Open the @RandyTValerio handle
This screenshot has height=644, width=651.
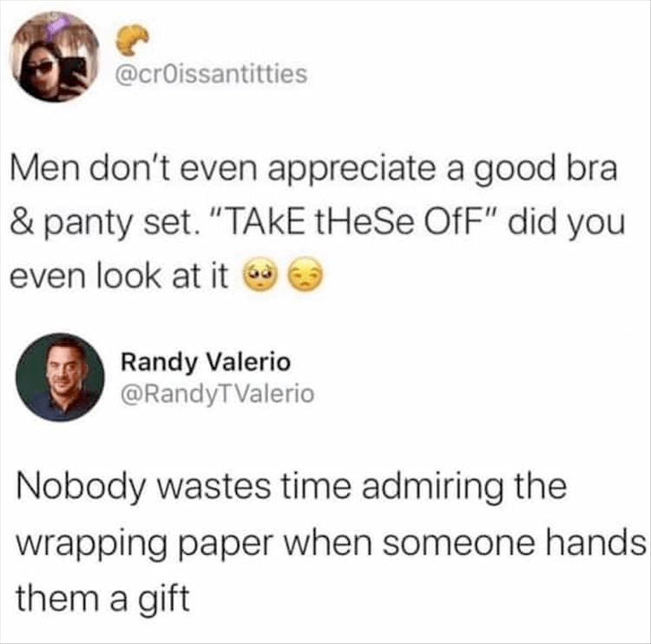pyautogui.click(x=217, y=394)
